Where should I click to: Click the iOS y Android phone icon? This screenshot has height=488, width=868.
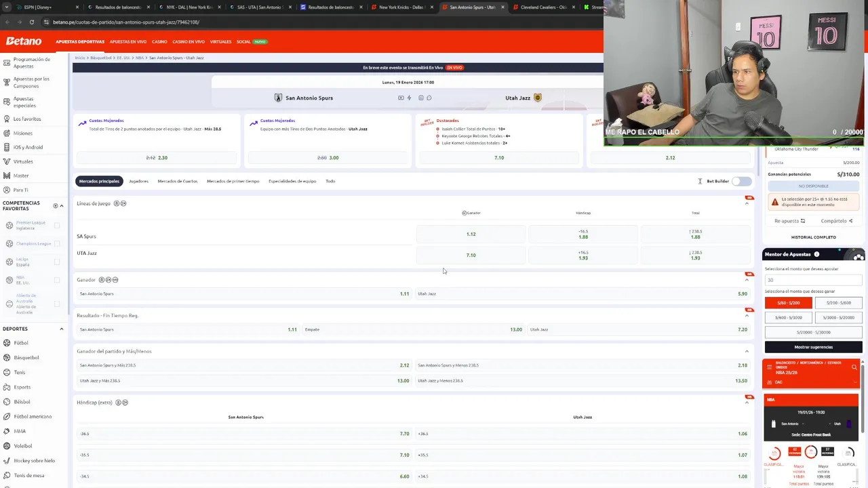[6, 147]
